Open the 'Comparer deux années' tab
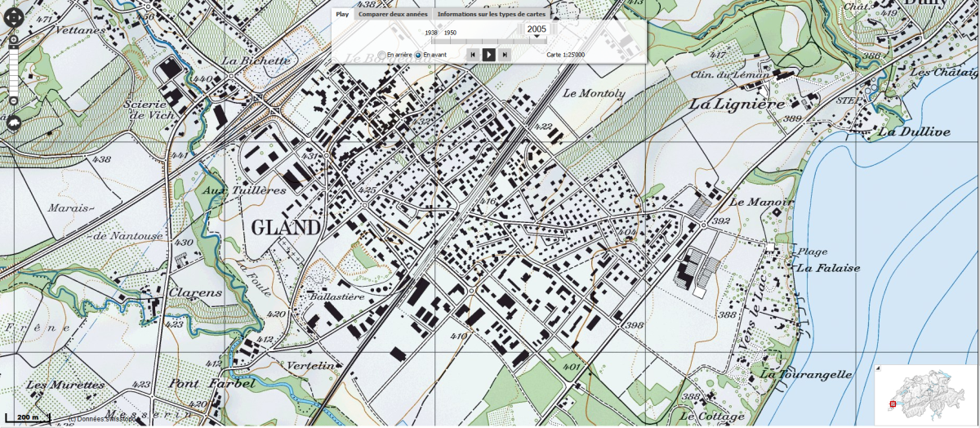This screenshot has width=980, height=428. click(x=394, y=14)
